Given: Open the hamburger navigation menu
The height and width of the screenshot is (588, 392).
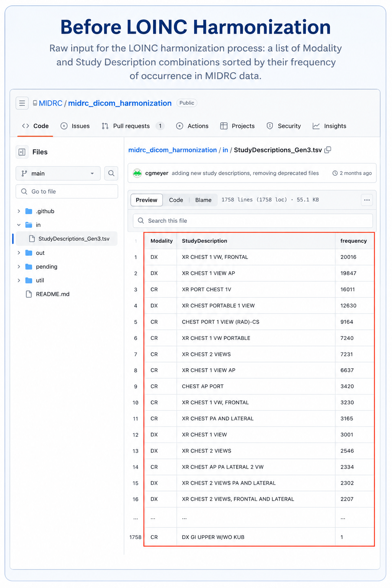Looking at the screenshot, I should (x=22, y=103).
